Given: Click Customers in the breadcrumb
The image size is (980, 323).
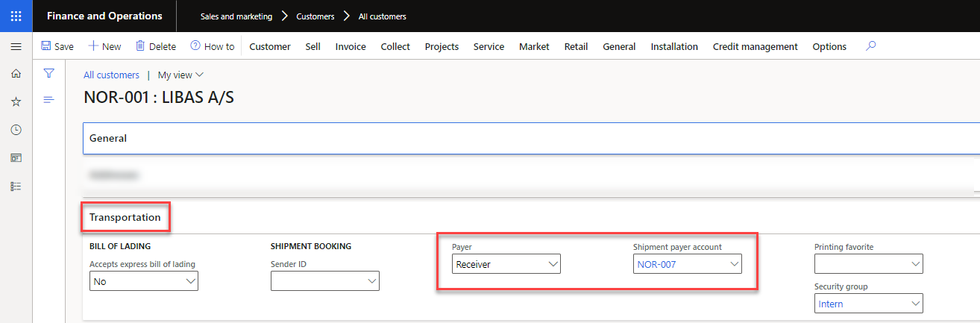Looking at the screenshot, I should 315,16.
